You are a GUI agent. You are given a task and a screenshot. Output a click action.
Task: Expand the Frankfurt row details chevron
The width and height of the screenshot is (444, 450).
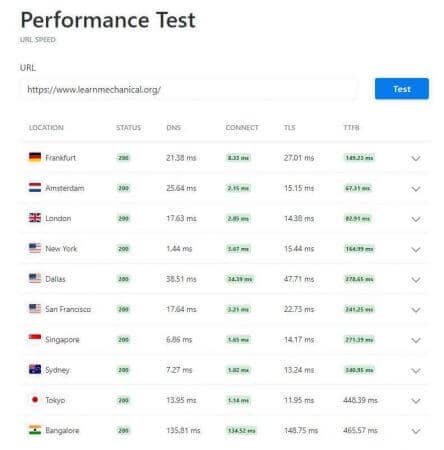pyautogui.click(x=416, y=158)
